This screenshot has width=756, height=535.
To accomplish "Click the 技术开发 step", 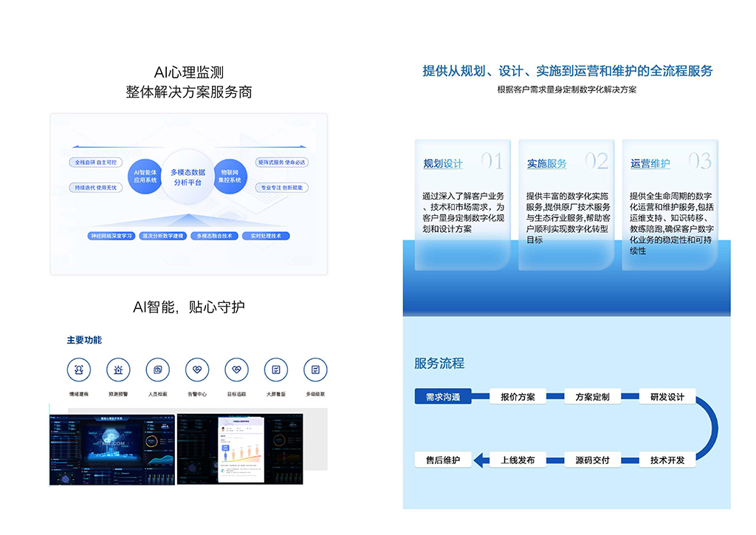I will pos(667,460).
